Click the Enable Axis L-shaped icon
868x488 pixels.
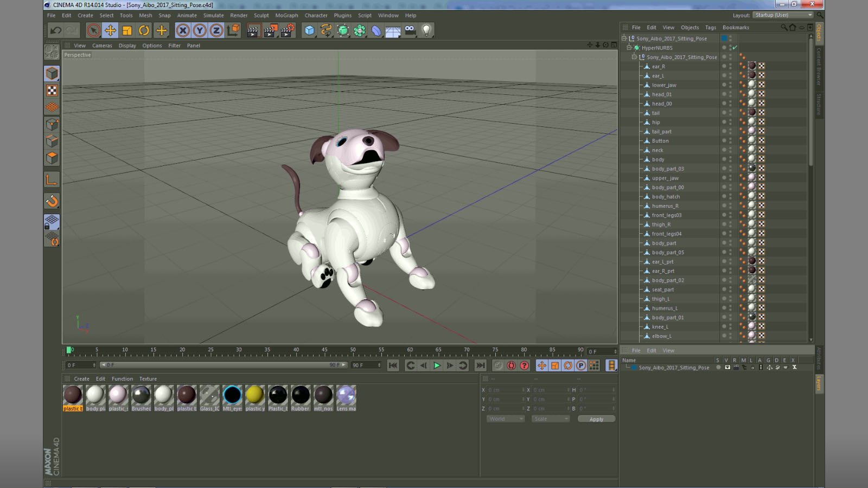pyautogui.click(x=52, y=179)
